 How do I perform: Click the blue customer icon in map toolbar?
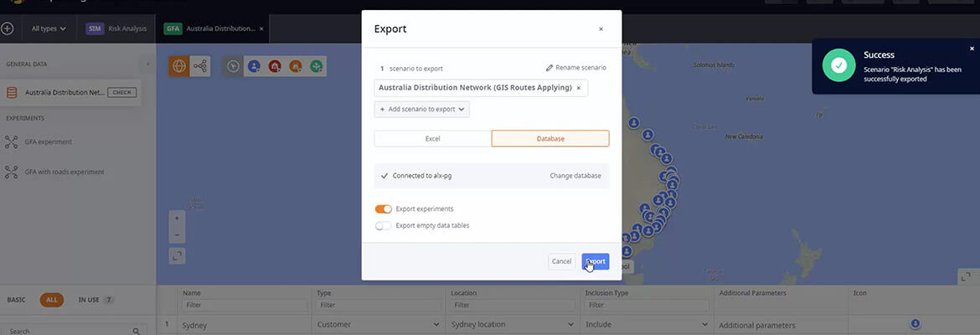[254, 65]
